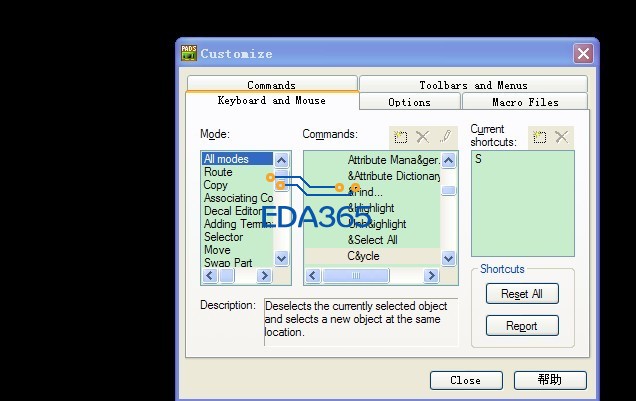Select 'Associating Co' mode entry
Screen dimensions: 636x401
pyautogui.click(x=237, y=198)
